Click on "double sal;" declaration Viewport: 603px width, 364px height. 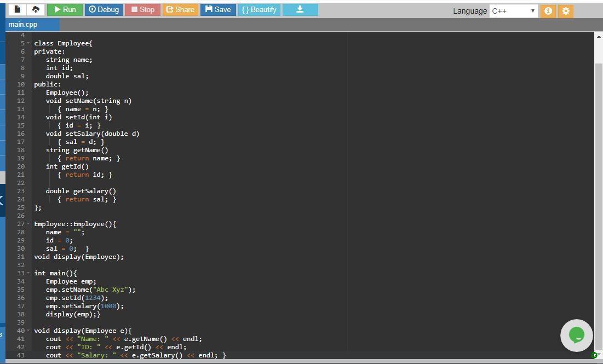click(67, 76)
